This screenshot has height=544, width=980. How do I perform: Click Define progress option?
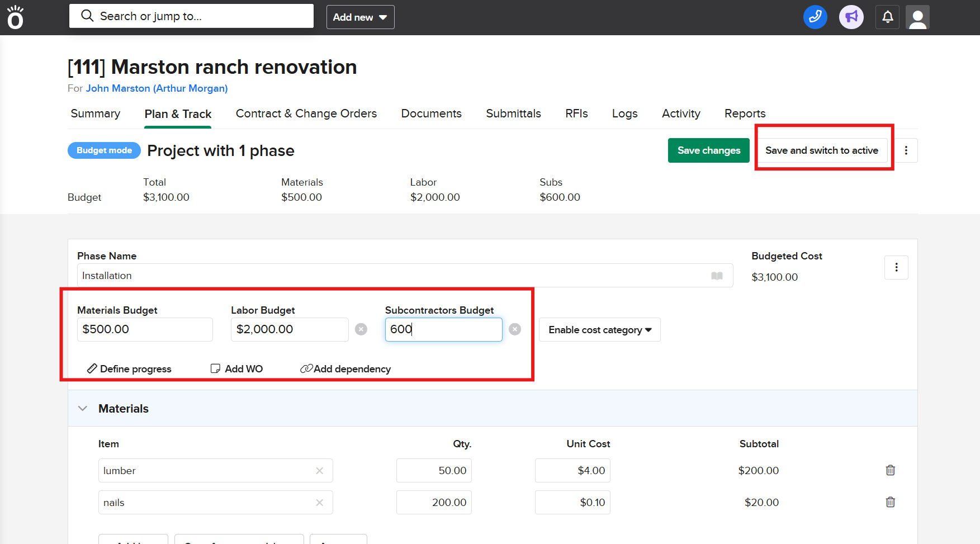pos(130,369)
